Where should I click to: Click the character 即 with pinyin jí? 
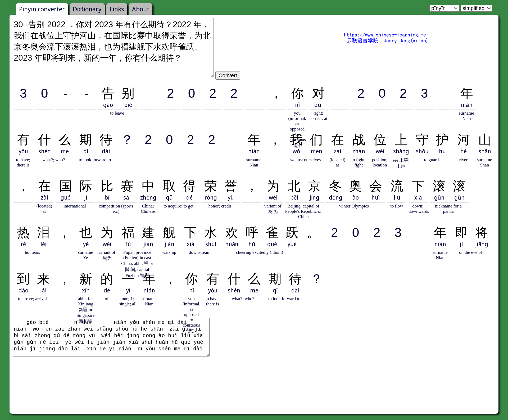(x=461, y=233)
